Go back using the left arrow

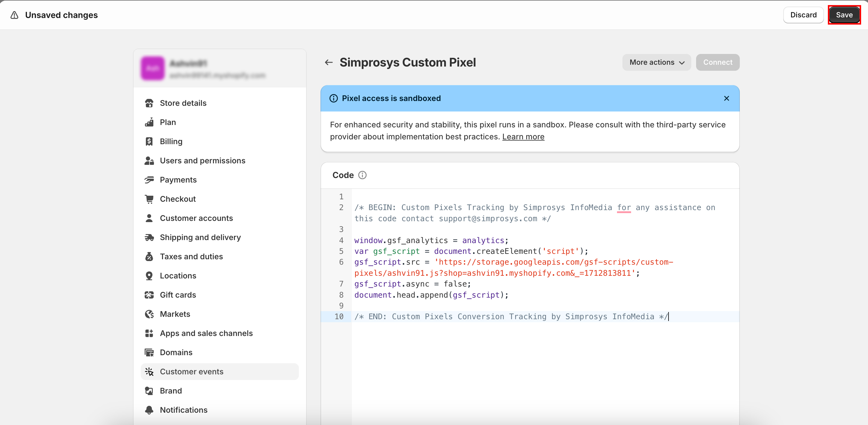tap(329, 62)
